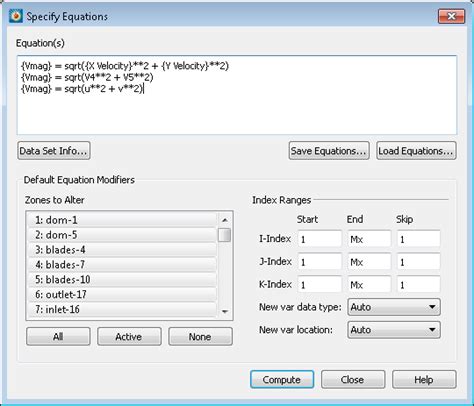This screenshot has height=406, width=474.
Task: Click the second equation line with V4**2
Action: [87, 77]
